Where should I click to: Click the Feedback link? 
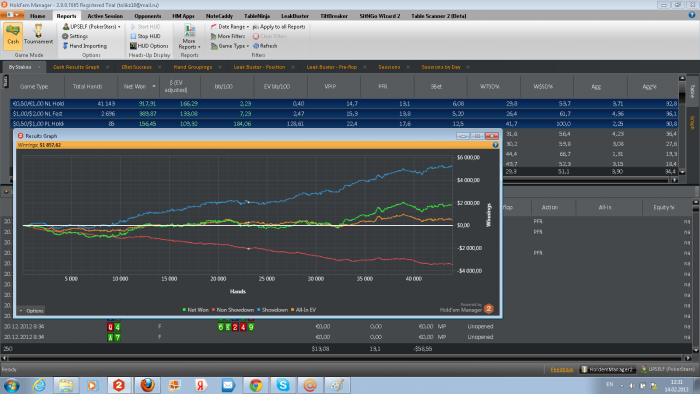[x=562, y=369]
